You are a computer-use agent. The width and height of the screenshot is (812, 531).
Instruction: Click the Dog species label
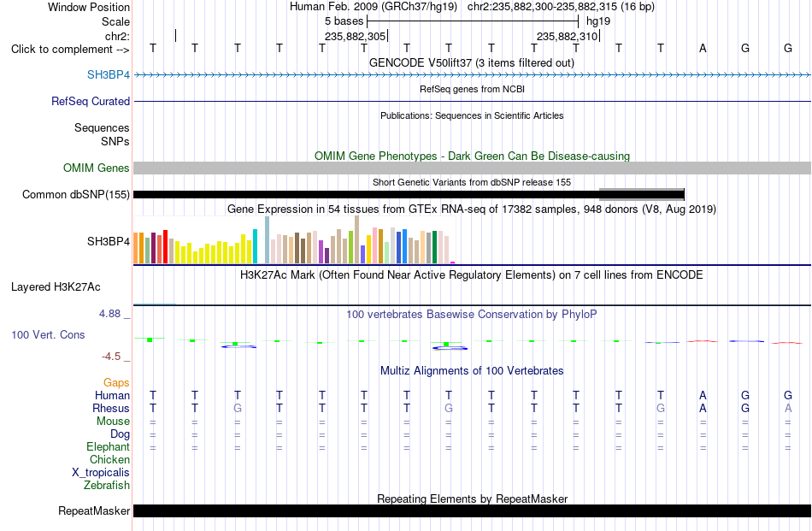click(121, 434)
